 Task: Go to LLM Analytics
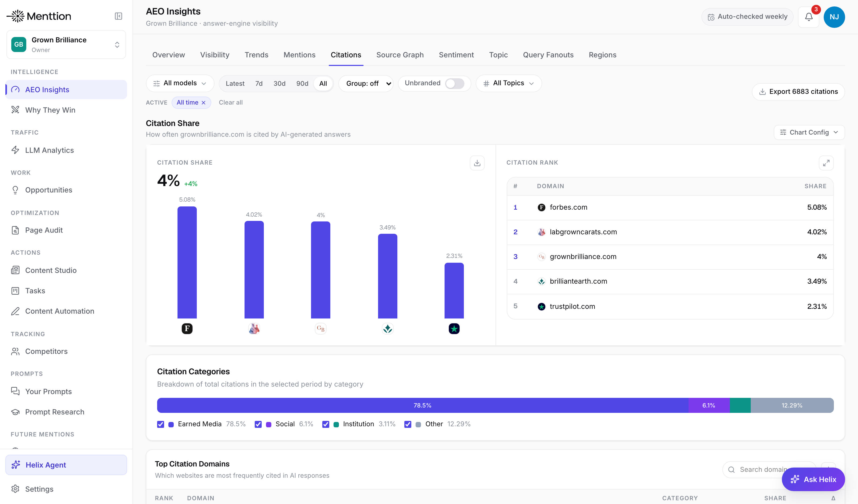tap(66, 150)
